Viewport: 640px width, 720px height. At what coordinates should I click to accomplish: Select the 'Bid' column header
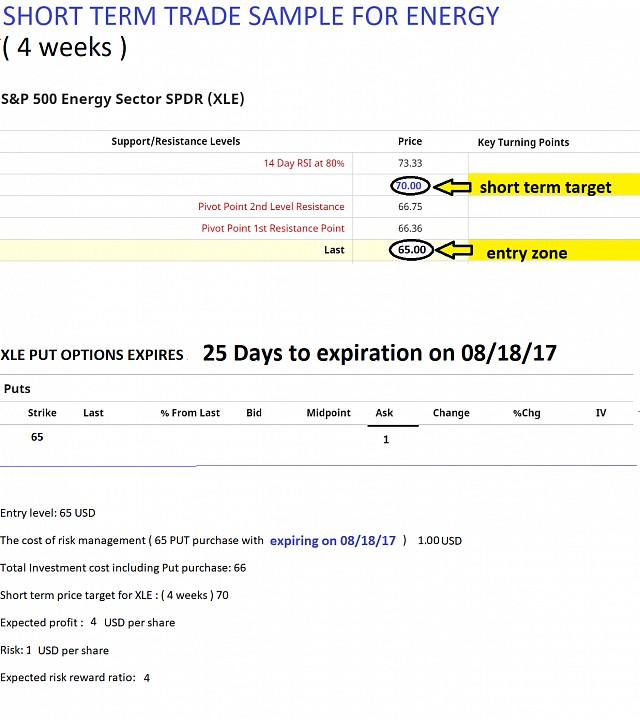click(x=254, y=413)
